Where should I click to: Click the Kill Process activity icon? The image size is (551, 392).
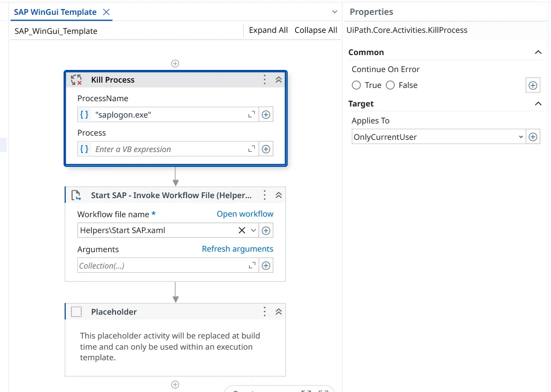[76, 80]
